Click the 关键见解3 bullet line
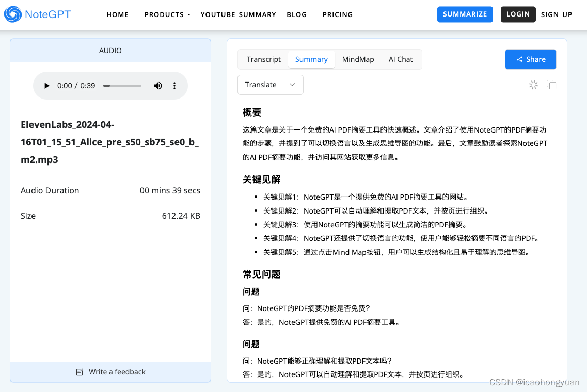Image resolution: width=587 pixels, height=392 pixels. click(x=365, y=225)
